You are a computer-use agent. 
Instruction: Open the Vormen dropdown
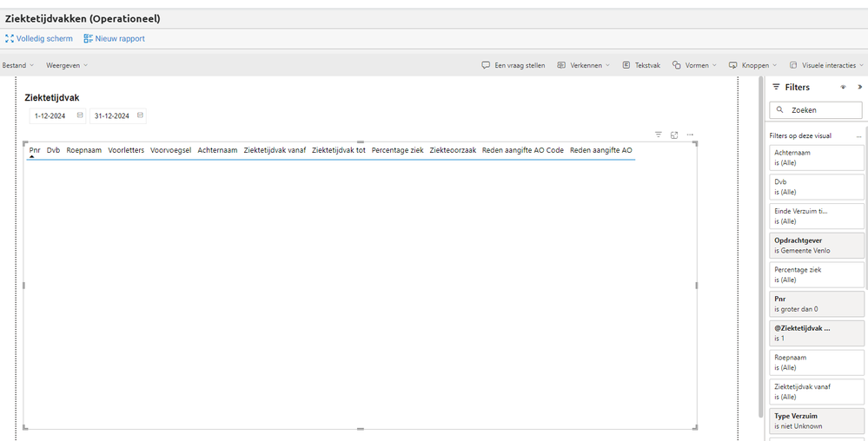point(694,65)
